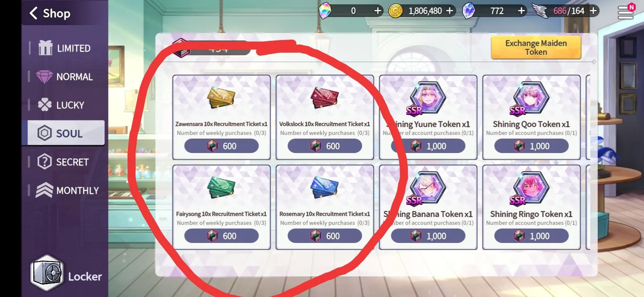644x297 pixels.
Task: Open the LIMITED shop tab
Action: pyautogui.click(x=65, y=48)
